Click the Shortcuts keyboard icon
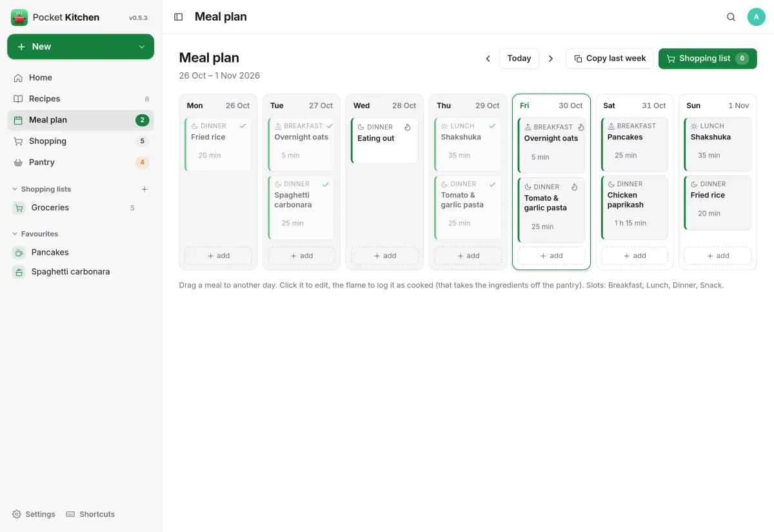Screen dimensions: 774x532 point(71,514)
